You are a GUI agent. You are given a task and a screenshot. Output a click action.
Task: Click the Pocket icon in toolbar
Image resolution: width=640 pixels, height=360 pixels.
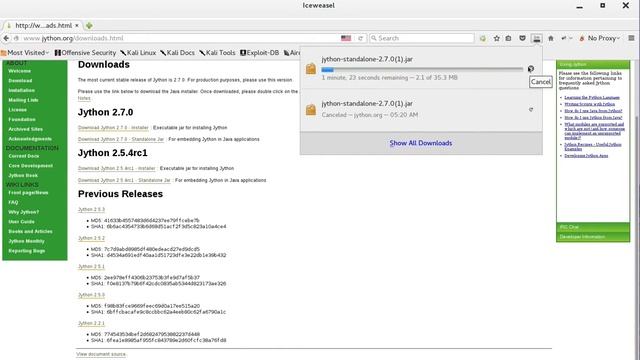pos(522,38)
